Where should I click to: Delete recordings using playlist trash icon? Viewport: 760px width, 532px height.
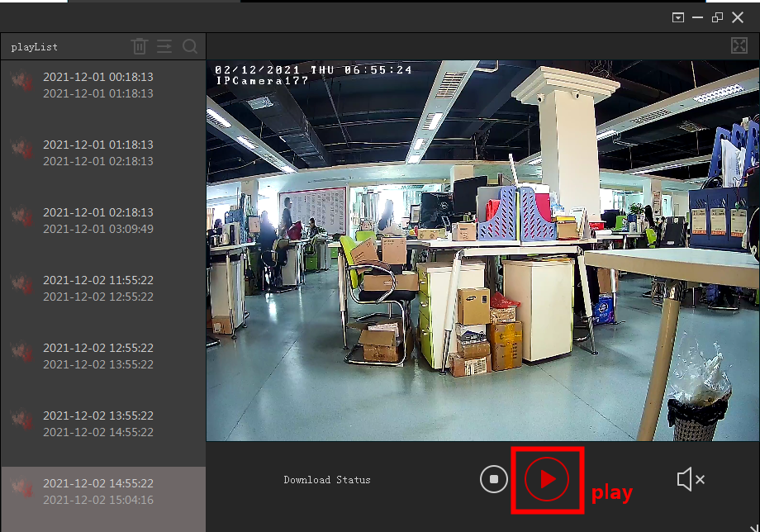(x=140, y=46)
